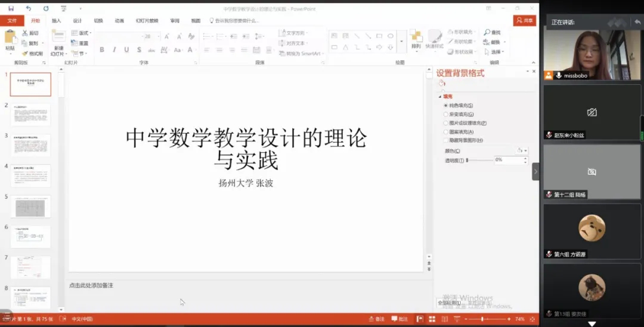The height and width of the screenshot is (327, 644).
Task: Collapse the ribbon with the up chevron
Action: (533, 63)
